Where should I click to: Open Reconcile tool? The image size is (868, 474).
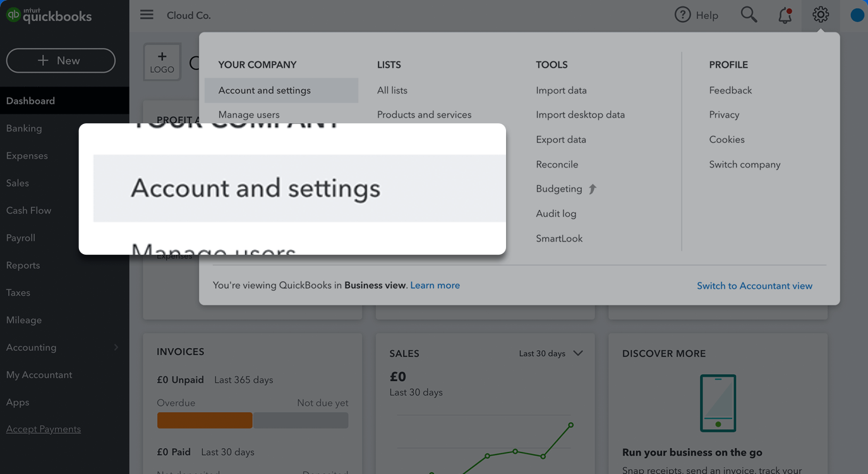[x=557, y=164]
